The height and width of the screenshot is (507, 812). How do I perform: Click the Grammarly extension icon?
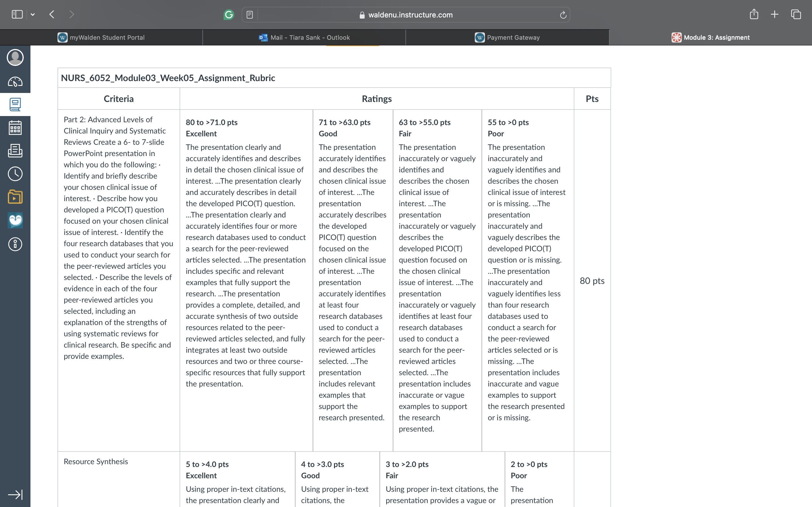pos(229,15)
